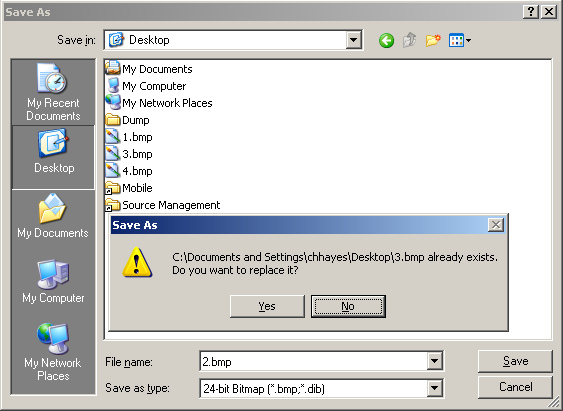Expand the Save in Desktop dropdown
Image resolution: width=563 pixels, height=411 pixels.
[x=353, y=40]
